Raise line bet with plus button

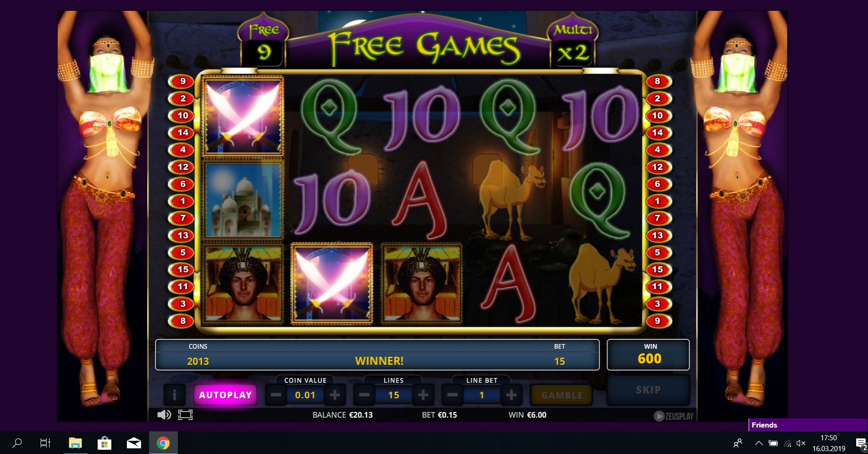[x=511, y=395]
